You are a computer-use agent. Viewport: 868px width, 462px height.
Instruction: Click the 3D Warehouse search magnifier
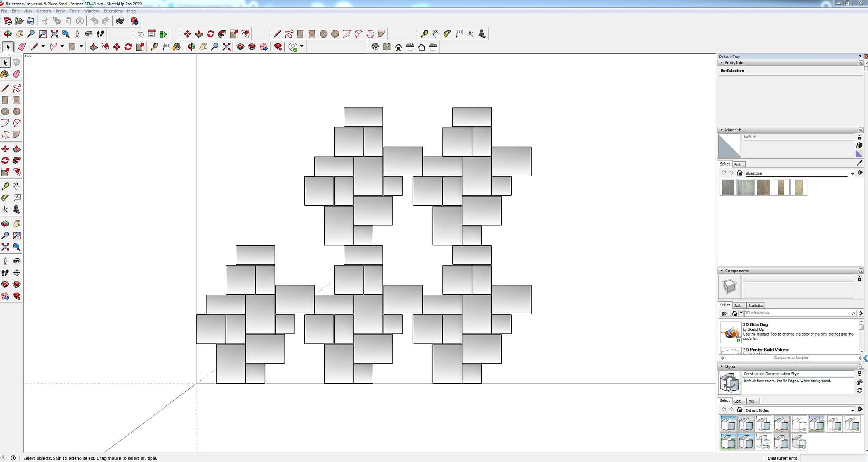[x=853, y=313]
